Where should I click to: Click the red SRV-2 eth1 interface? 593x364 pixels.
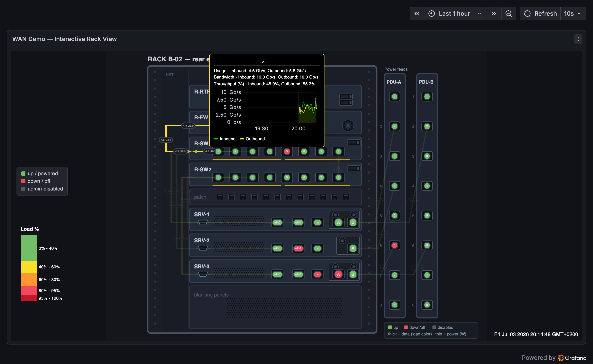(298, 248)
